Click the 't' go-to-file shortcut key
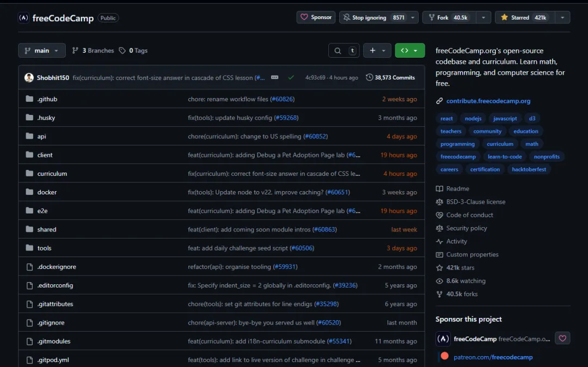Image resolution: width=588 pixels, height=367 pixels. pos(352,51)
